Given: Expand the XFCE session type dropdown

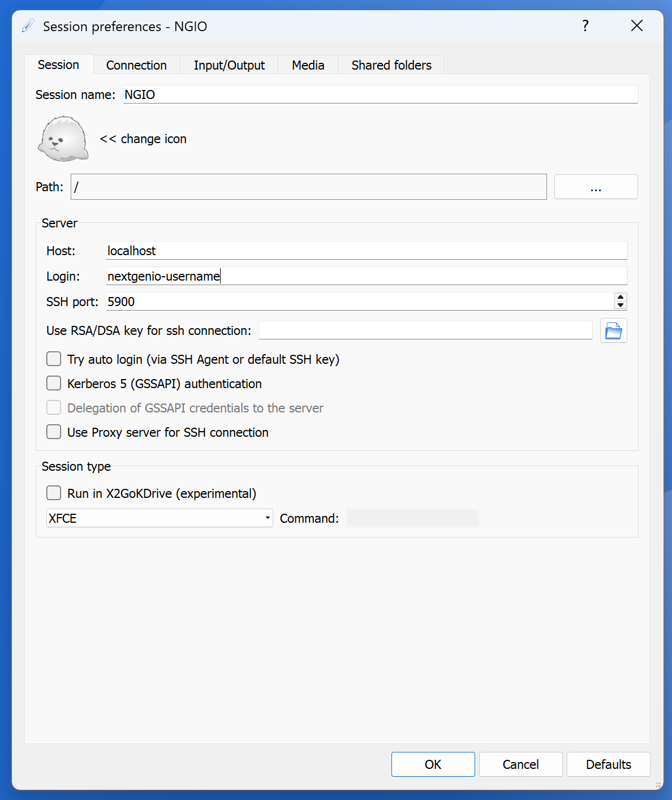Looking at the screenshot, I should click(x=159, y=518).
